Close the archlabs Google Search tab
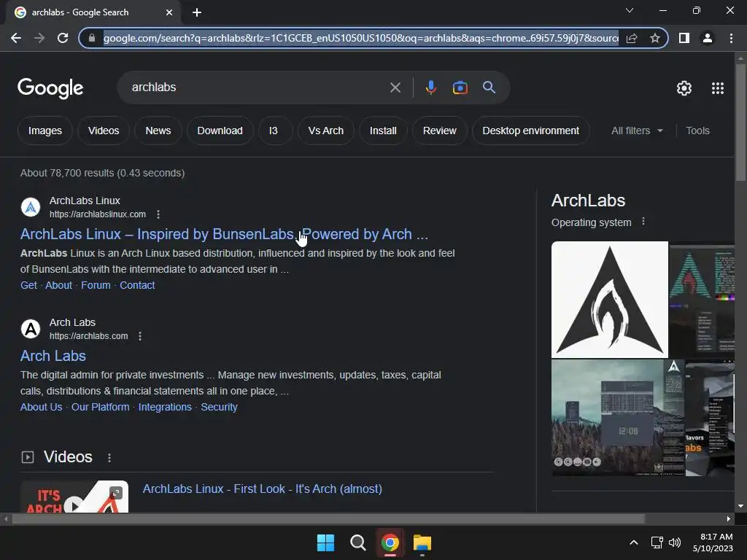This screenshot has width=747, height=560. coord(169,12)
